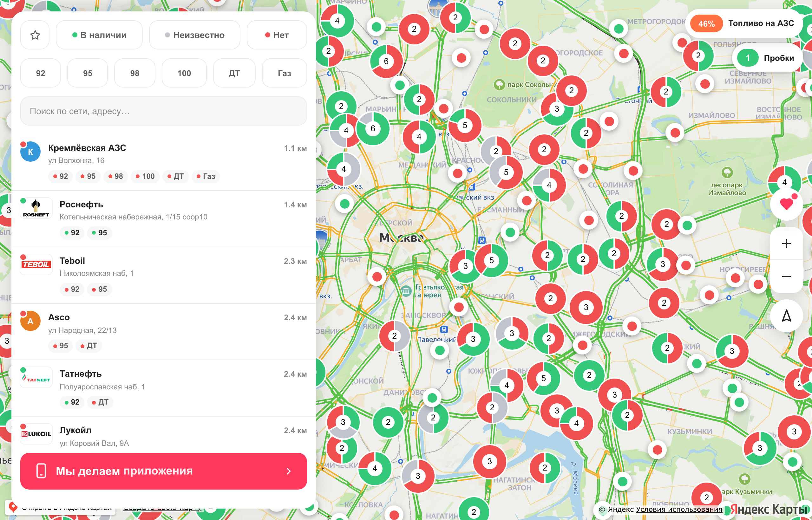This screenshot has width=812, height=520.
Task: Click the '95' chip under Teboil
Action: [99, 289]
